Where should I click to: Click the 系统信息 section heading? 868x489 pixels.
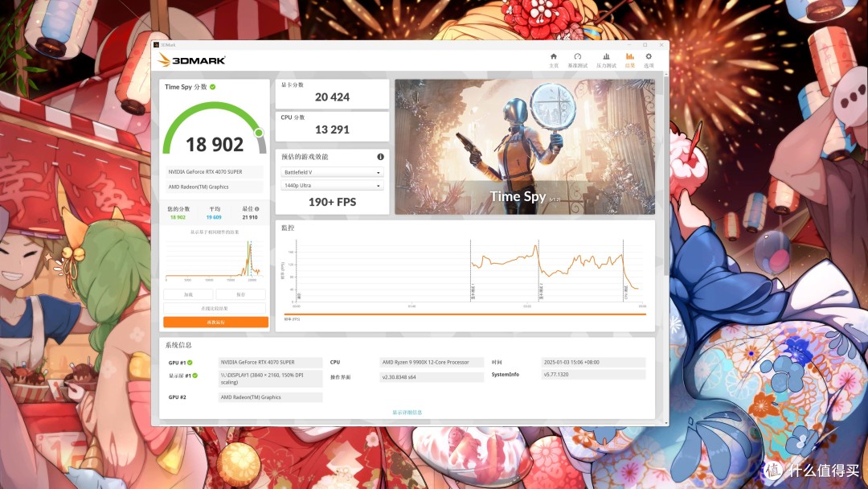pos(178,345)
